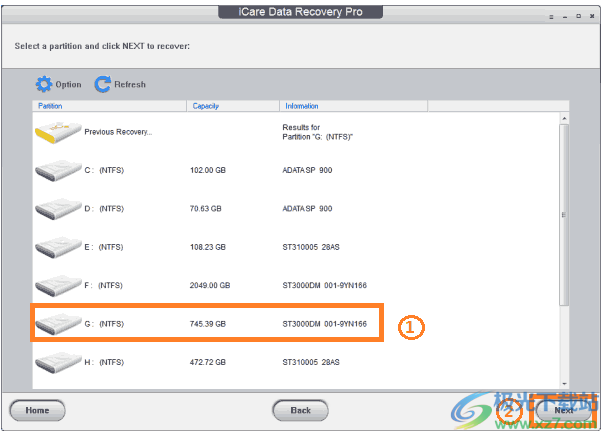Open title bar menu icon

551,17
